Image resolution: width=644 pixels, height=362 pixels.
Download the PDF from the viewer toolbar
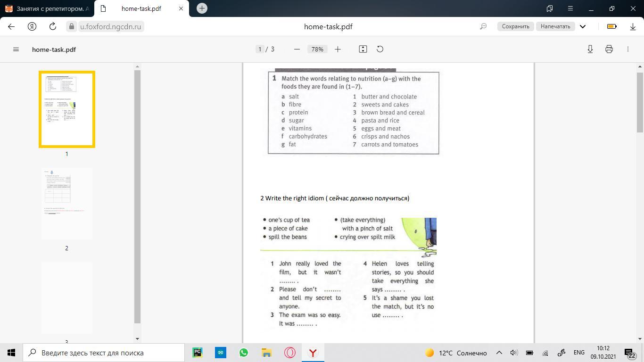[590, 49]
